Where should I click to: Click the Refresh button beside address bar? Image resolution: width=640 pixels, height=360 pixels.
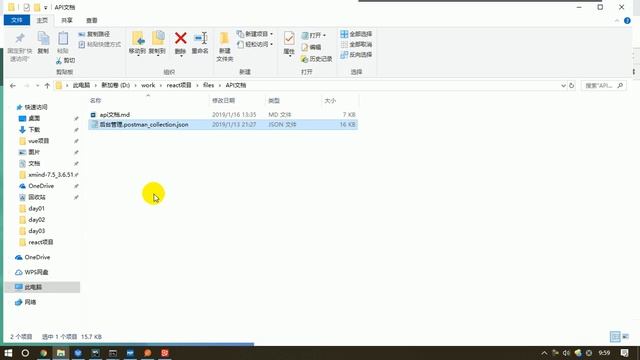tap(571, 86)
